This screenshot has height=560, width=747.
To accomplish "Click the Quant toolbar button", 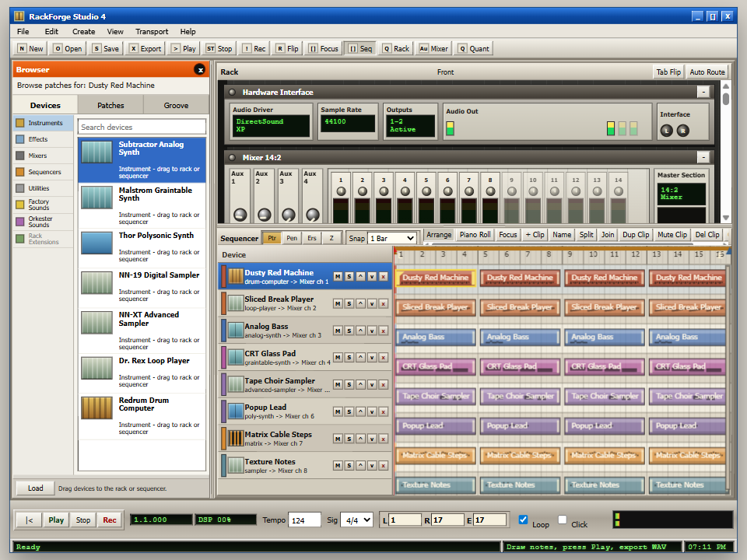I will pos(474,48).
